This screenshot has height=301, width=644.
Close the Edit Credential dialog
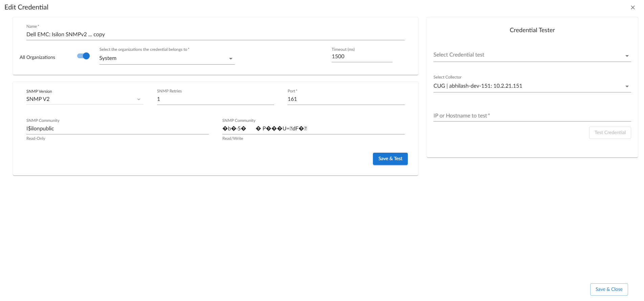click(632, 7)
